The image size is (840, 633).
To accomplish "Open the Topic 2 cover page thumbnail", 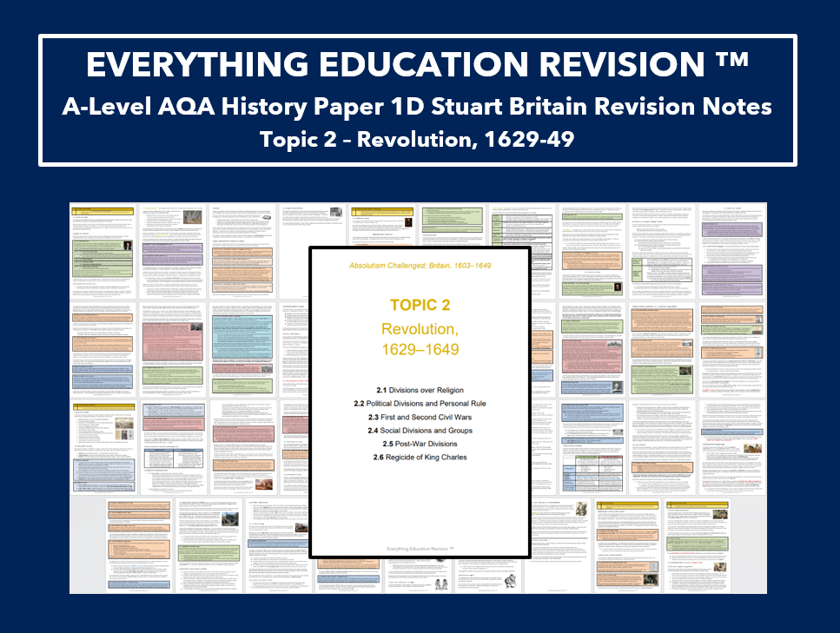I will [x=420, y=403].
